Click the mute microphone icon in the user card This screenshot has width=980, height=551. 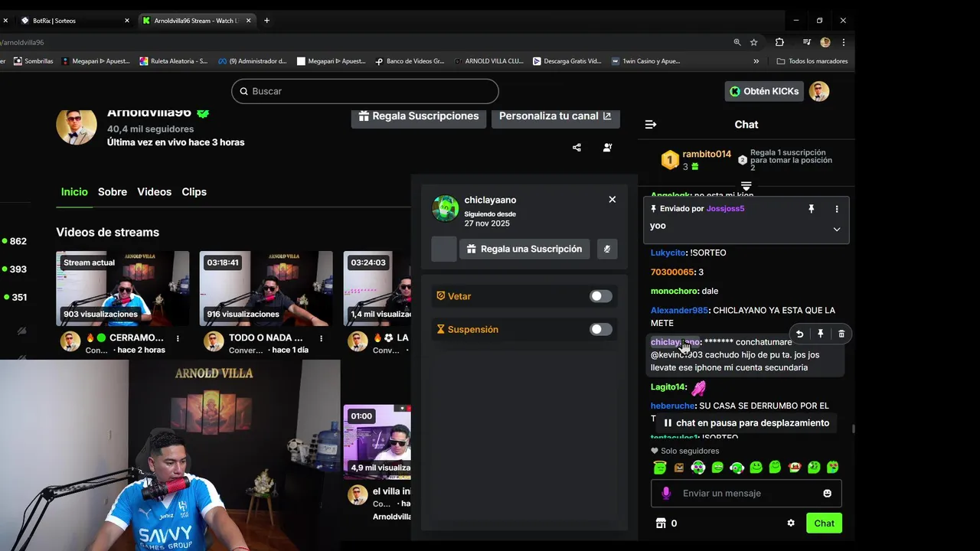pos(607,249)
